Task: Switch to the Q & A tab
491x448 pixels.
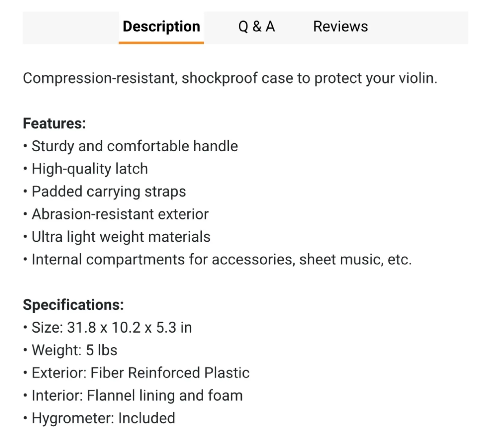Action: tap(257, 26)
